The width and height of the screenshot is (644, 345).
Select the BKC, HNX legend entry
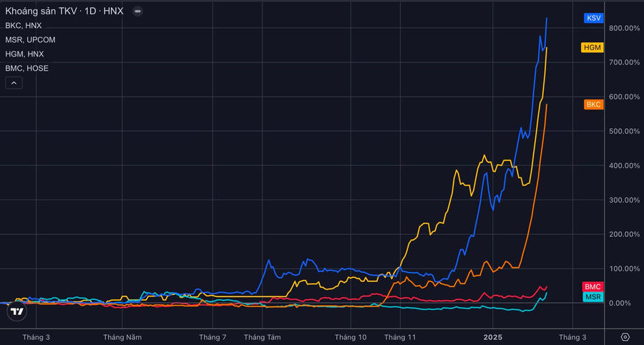pos(24,26)
